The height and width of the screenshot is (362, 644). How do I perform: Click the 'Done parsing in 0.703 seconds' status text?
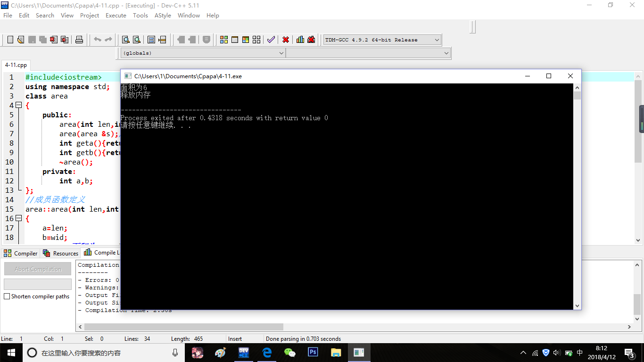(x=303, y=339)
